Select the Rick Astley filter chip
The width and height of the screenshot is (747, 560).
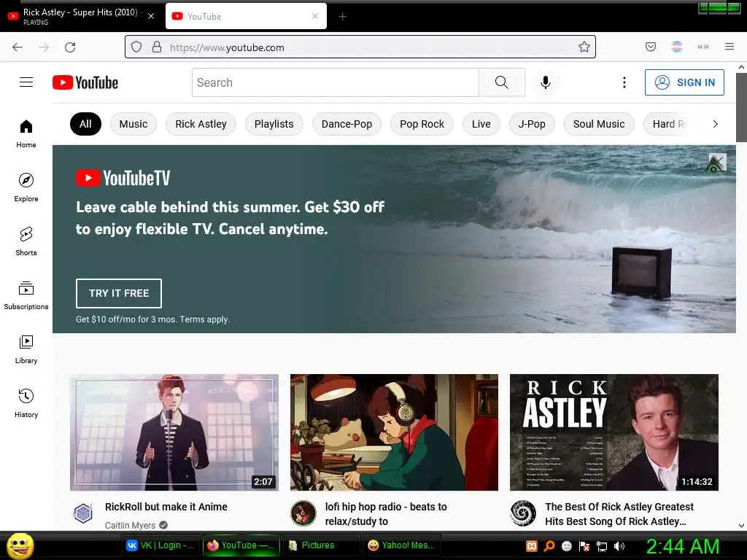click(x=201, y=124)
